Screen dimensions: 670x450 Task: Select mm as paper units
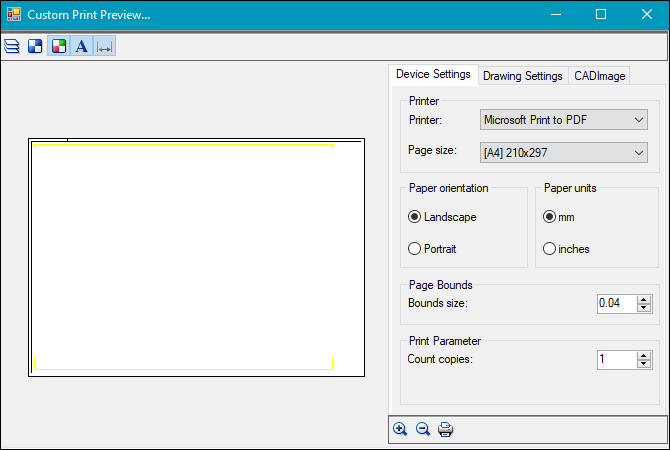[549, 217]
